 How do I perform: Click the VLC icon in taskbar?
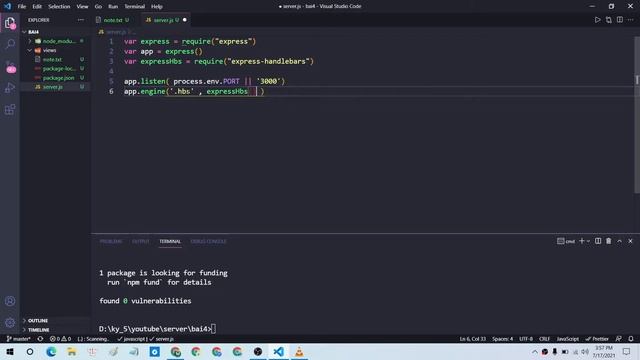[x=299, y=352]
